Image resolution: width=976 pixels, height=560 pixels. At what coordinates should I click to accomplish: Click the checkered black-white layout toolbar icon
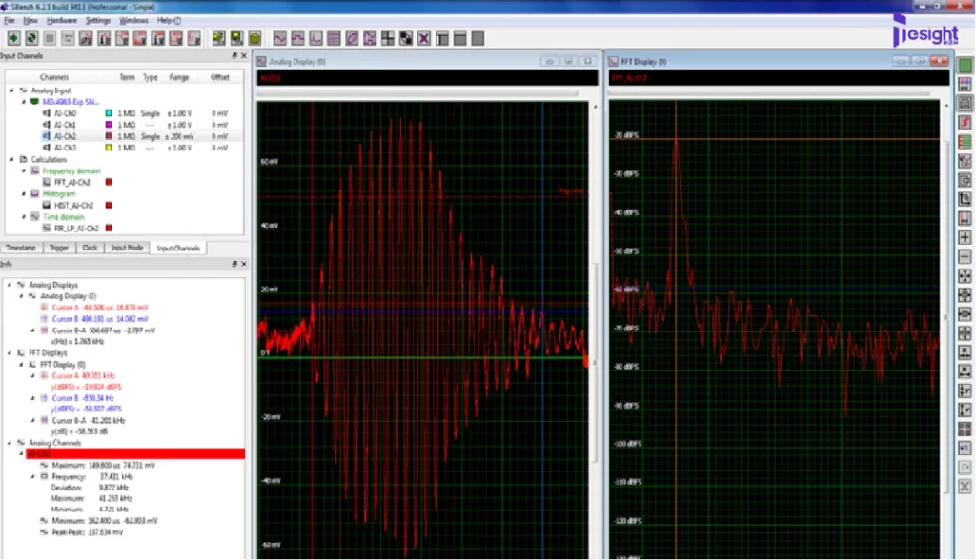[406, 39]
